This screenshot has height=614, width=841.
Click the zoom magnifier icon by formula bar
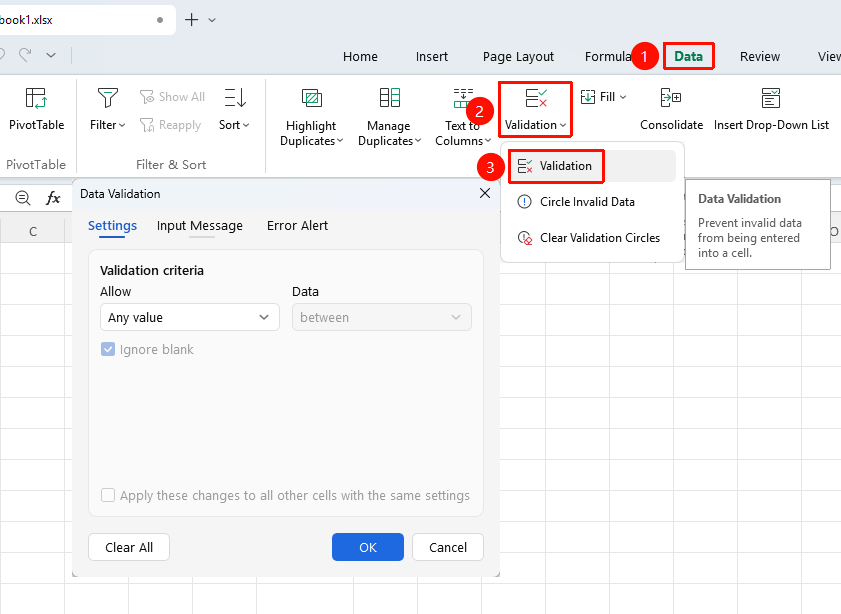pyautogui.click(x=23, y=198)
